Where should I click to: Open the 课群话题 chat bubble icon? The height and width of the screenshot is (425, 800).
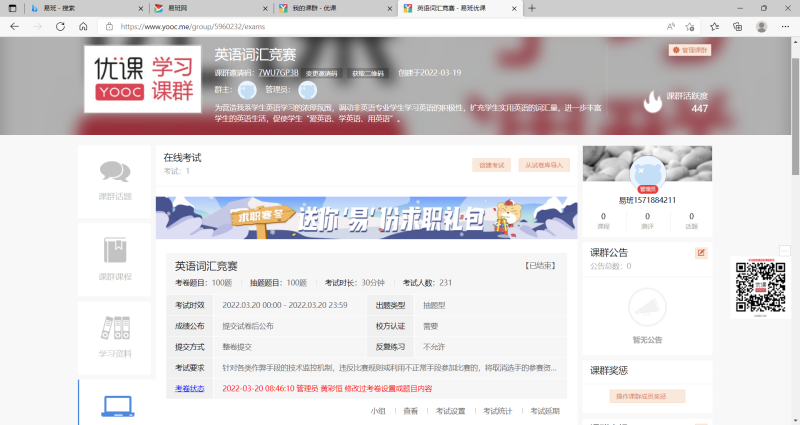[x=114, y=175]
